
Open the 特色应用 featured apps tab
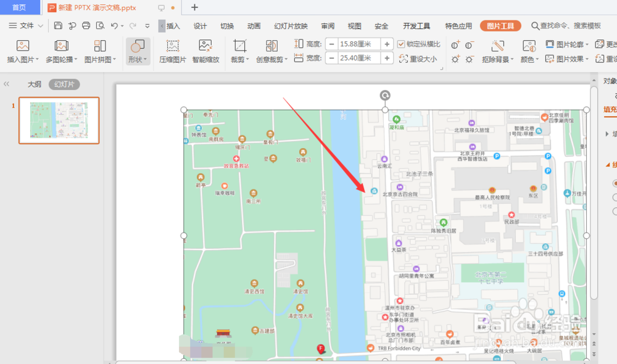(x=458, y=26)
